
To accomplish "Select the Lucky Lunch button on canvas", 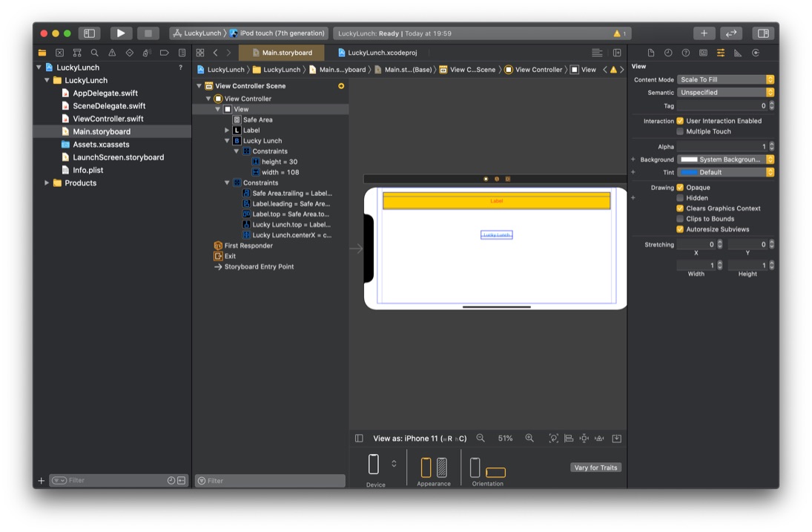I will point(497,234).
